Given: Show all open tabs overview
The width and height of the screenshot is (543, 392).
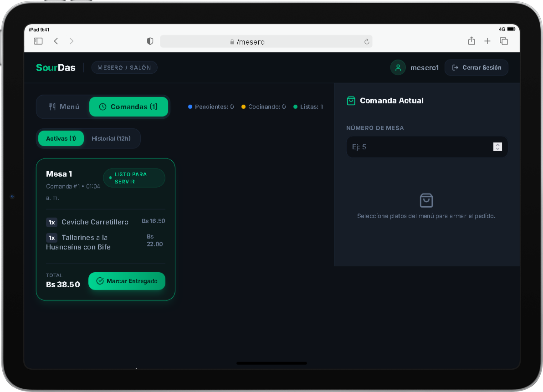Looking at the screenshot, I should coord(504,41).
